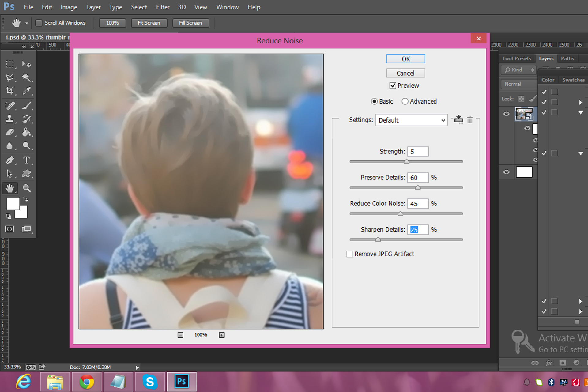Switch to the Swatches tab

pos(573,80)
